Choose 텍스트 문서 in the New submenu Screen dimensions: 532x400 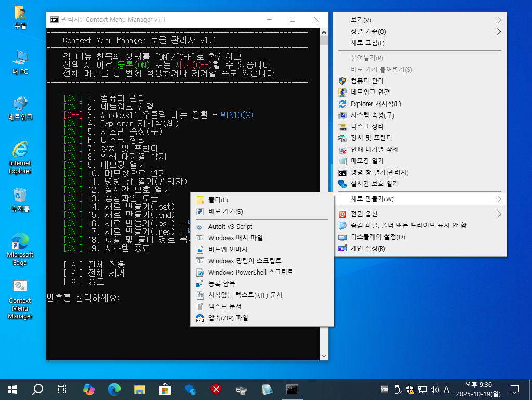[262, 306]
